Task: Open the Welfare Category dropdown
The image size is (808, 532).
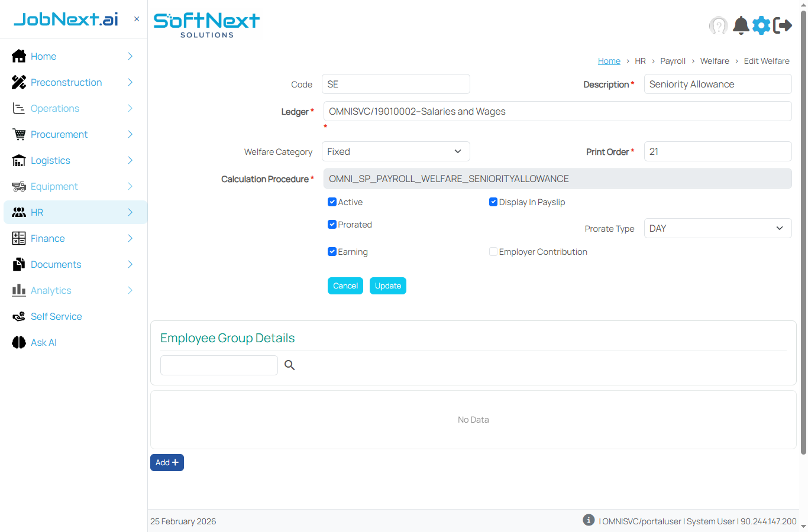Action: pos(395,151)
